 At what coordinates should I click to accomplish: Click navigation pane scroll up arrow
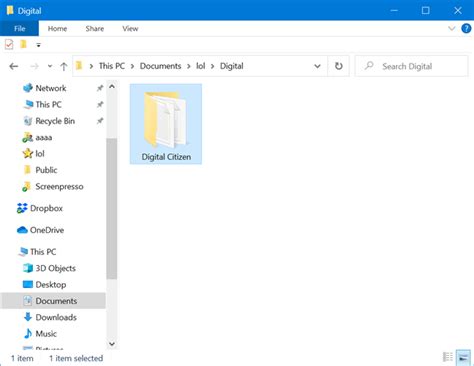pos(112,87)
